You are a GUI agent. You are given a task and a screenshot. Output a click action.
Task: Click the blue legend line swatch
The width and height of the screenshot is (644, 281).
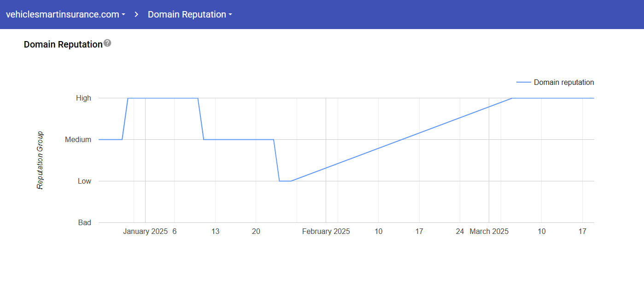523,83
